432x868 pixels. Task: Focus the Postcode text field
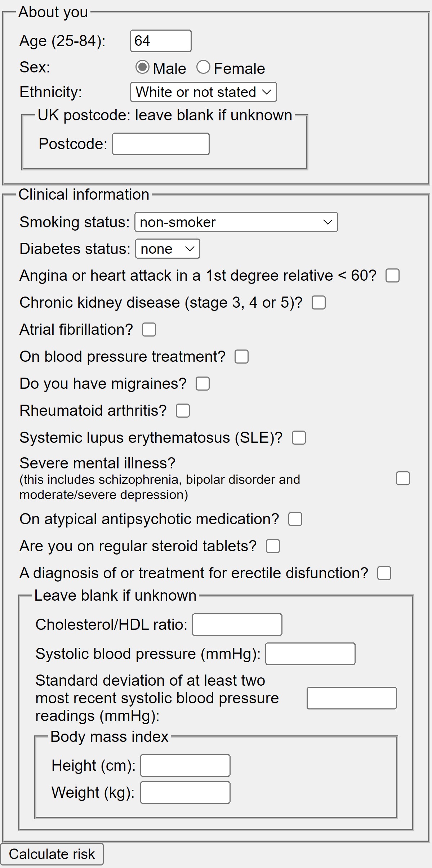[161, 144]
